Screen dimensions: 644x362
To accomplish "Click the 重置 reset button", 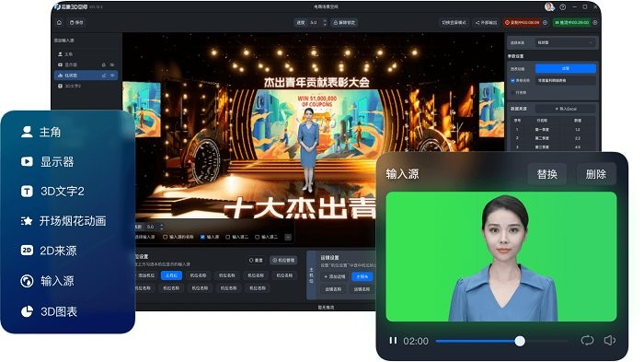I will pos(256,261).
